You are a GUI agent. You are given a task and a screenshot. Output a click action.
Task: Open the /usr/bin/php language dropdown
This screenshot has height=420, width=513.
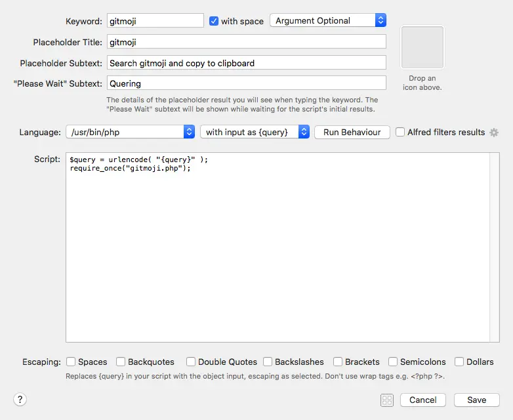(130, 132)
